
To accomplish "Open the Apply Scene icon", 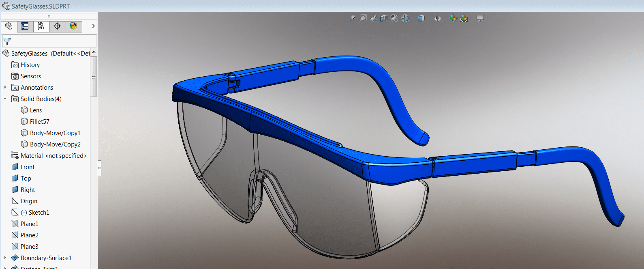I will (x=464, y=18).
